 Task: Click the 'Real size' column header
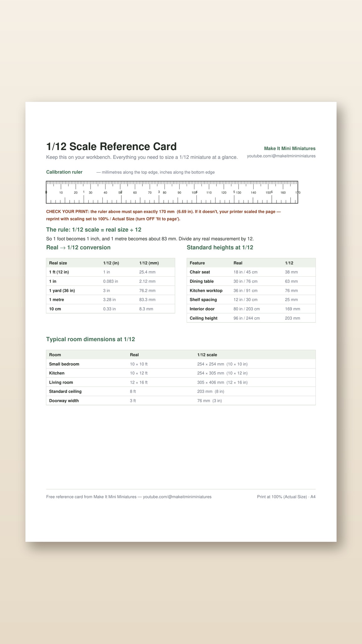[58, 263]
